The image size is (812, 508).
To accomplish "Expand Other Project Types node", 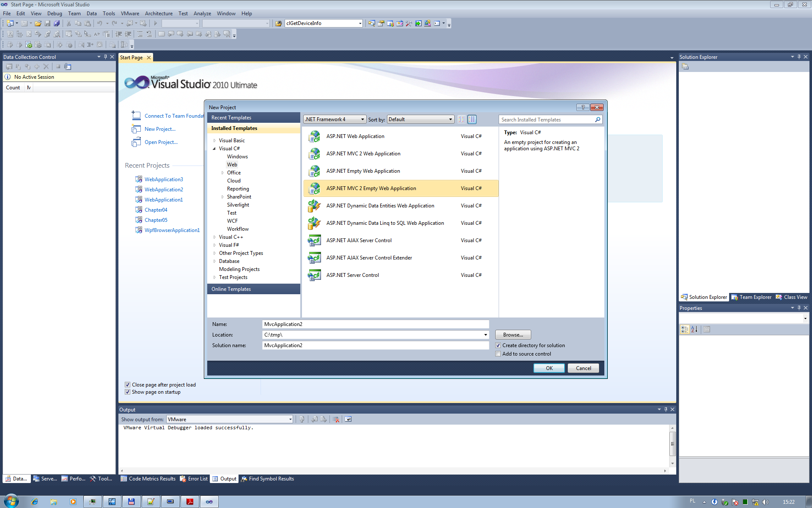I will pyautogui.click(x=214, y=253).
